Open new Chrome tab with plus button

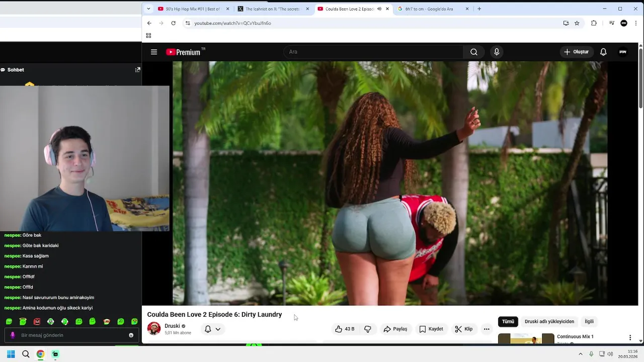click(479, 9)
